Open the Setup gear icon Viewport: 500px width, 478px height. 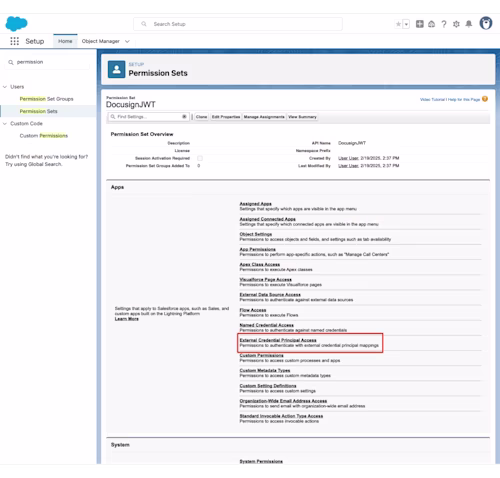(x=456, y=24)
